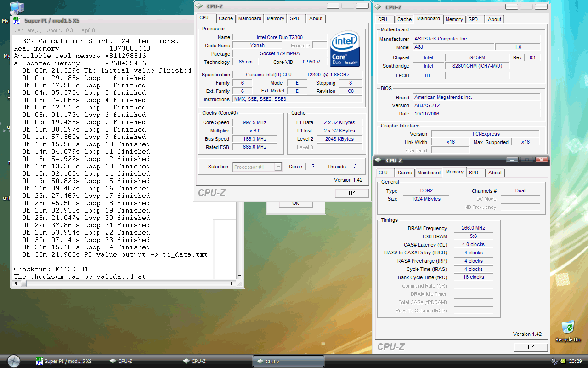Click the Level 2 cache value '2048 KBytes'

pos(339,139)
